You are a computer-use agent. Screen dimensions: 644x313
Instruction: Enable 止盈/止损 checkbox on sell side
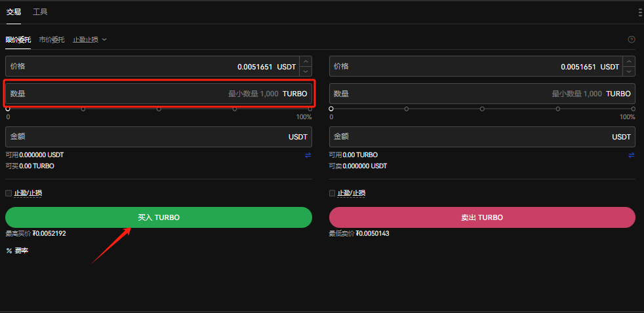coord(332,193)
